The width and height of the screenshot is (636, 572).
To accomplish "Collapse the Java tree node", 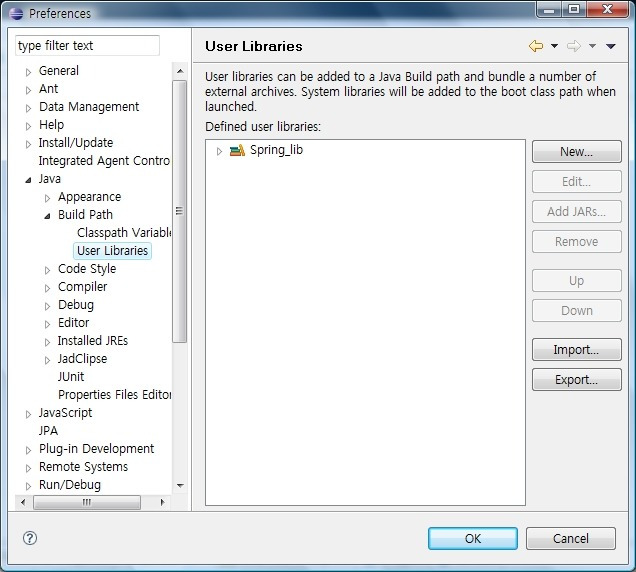I will click(28, 180).
